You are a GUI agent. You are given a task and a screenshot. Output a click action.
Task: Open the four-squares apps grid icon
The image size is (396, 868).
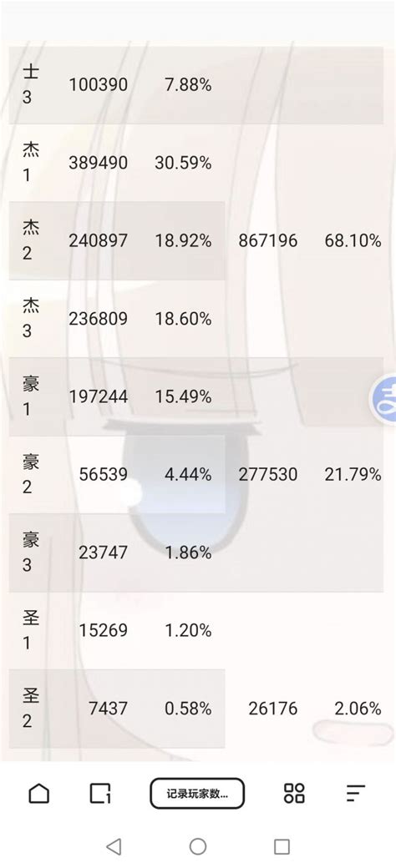(294, 793)
